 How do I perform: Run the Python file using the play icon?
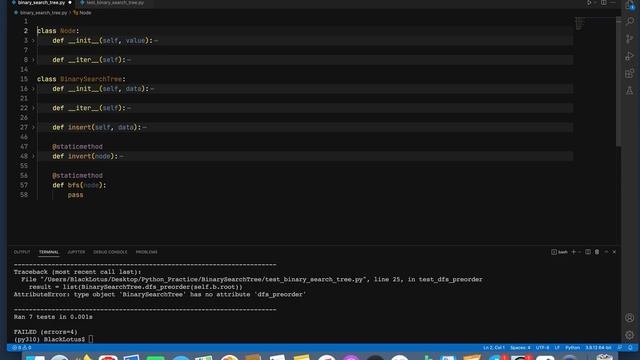(x=589, y=2)
